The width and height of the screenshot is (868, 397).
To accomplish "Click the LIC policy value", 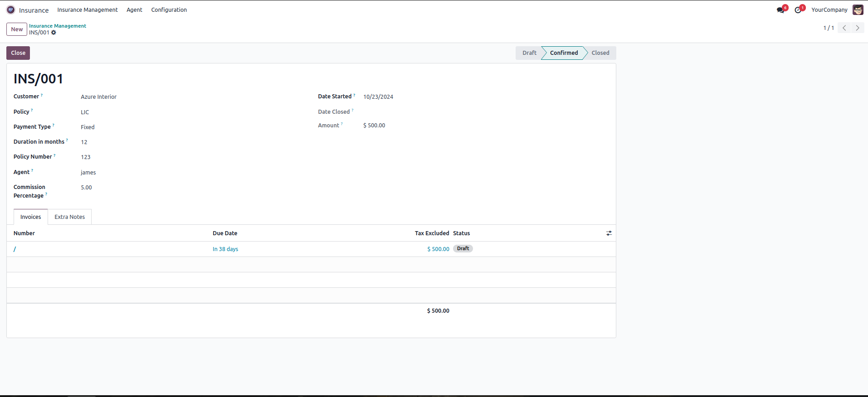I will pyautogui.click(x=85, y=112).
